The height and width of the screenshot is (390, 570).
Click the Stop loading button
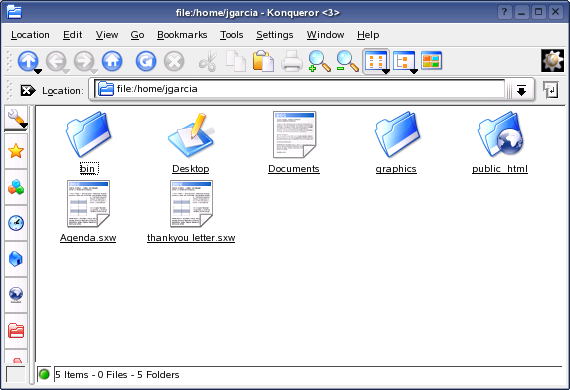click(x=174, y=61)
